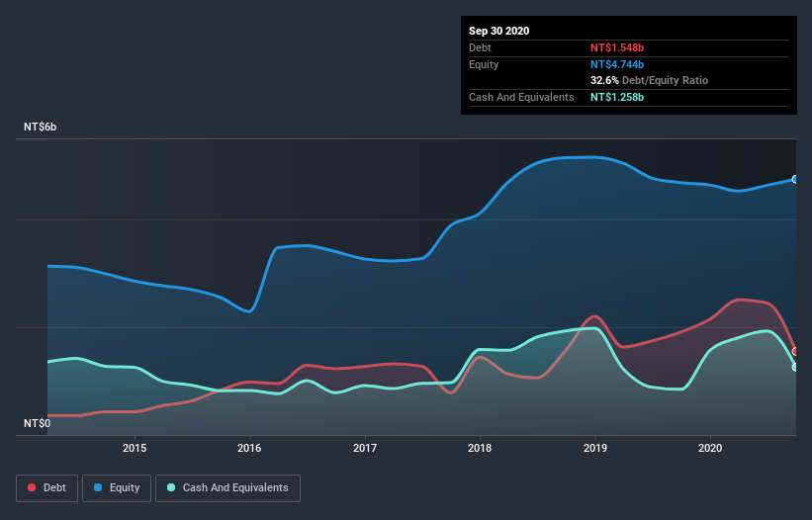812x520 pixels.
Task: Click the 2019 axis label
Action: click(x=595, y=448)
